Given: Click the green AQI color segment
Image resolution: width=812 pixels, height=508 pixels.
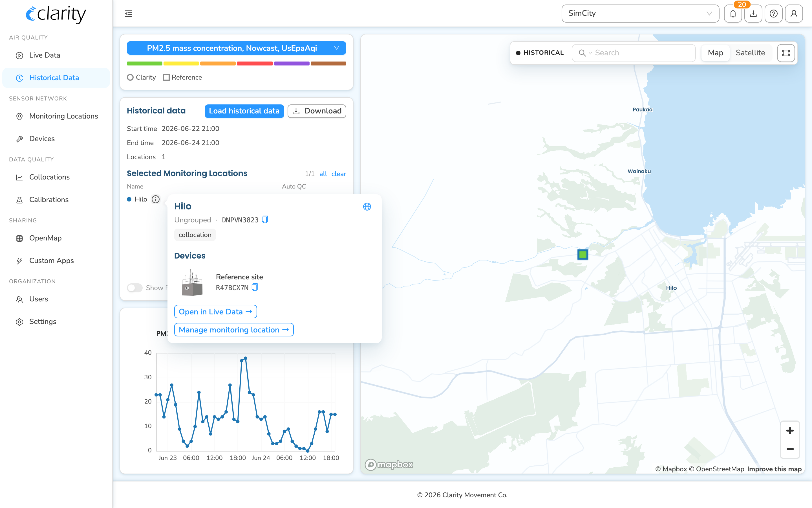Looking at the screenshot, I should [145, 63].
